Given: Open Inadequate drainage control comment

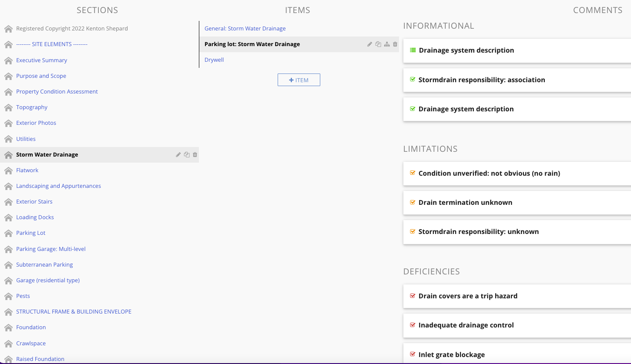Looking at the screenshot, I should click(466, 325).
